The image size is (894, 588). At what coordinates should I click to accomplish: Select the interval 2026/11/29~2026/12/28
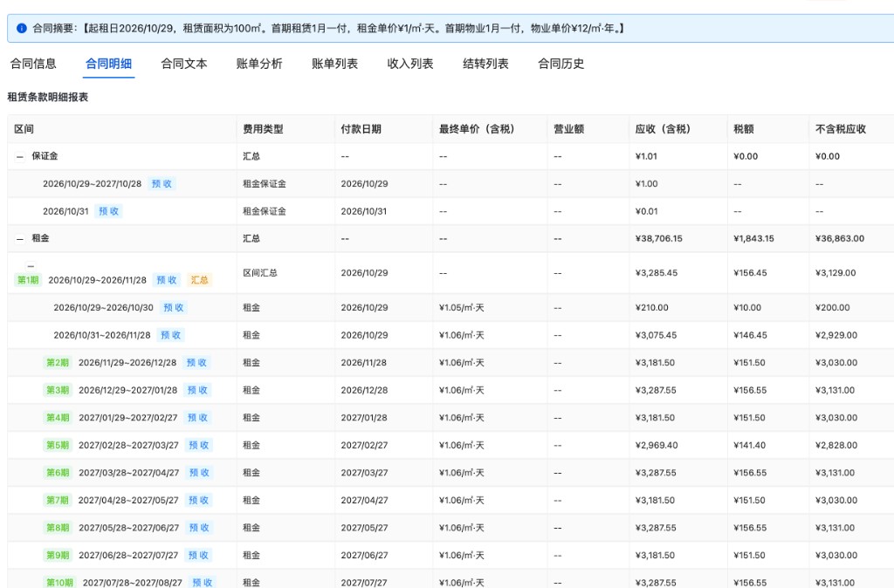pyautogui.click(x=127, y=363)
